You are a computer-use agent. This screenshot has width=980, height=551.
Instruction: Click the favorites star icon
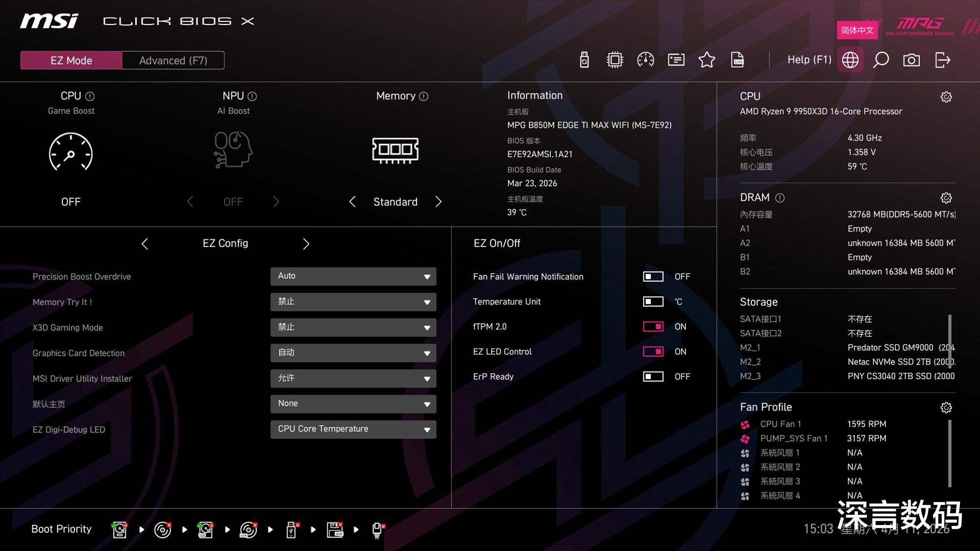click(x=707, y=60)
